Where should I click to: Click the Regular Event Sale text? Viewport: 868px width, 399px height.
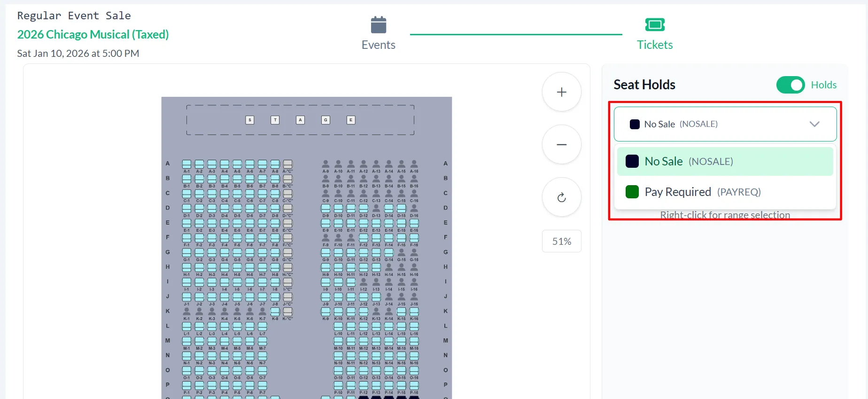74,16
